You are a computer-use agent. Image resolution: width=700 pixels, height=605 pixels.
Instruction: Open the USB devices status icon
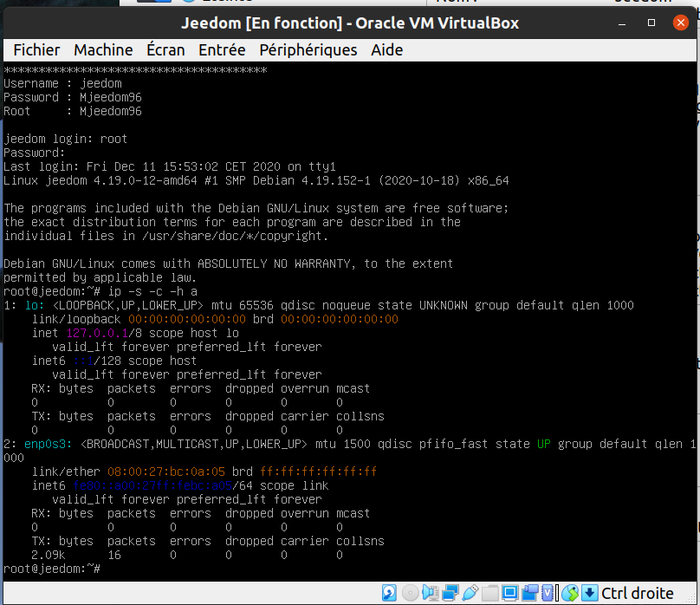[470, 594]
